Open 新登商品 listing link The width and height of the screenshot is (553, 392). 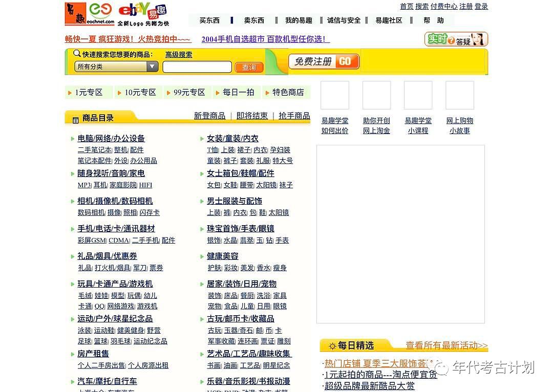click(209, 116)
